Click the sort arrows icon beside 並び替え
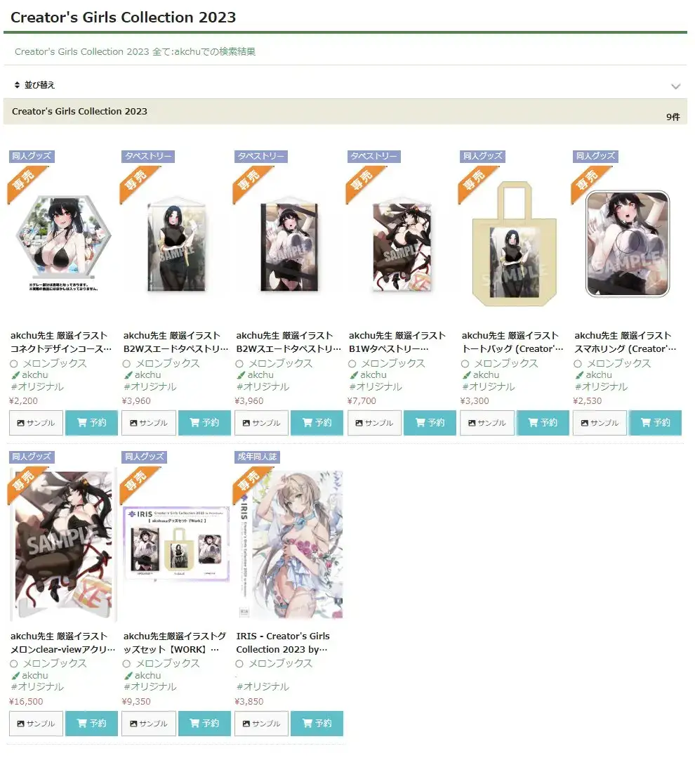 tap(17, 85)
